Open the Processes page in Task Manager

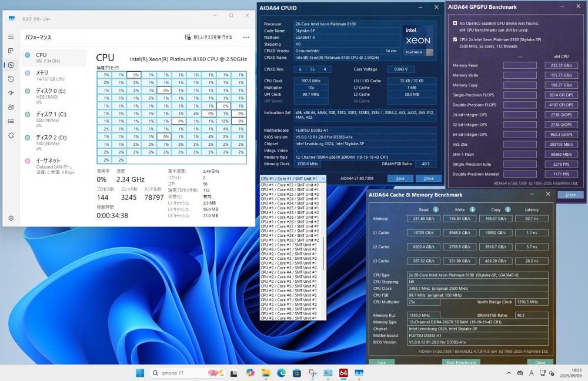(x=11, y=51)
